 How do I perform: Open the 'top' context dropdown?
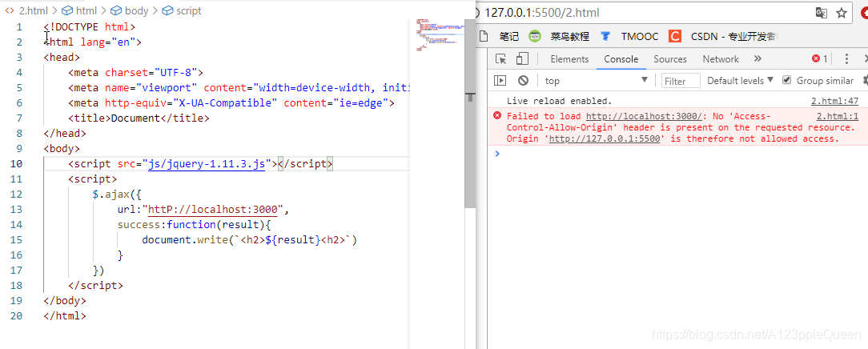tap(597, 81)
